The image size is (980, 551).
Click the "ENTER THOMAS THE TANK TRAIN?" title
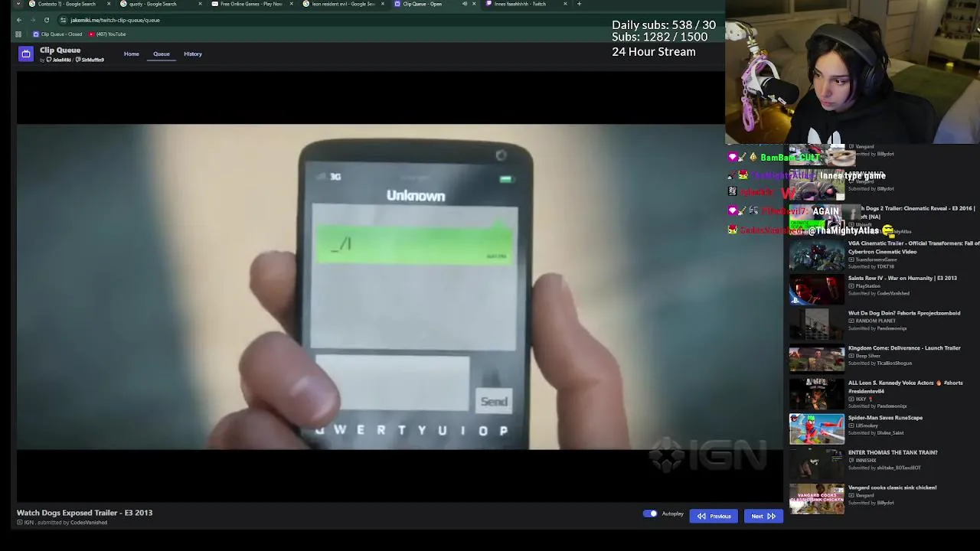click(x=893, y=452)
